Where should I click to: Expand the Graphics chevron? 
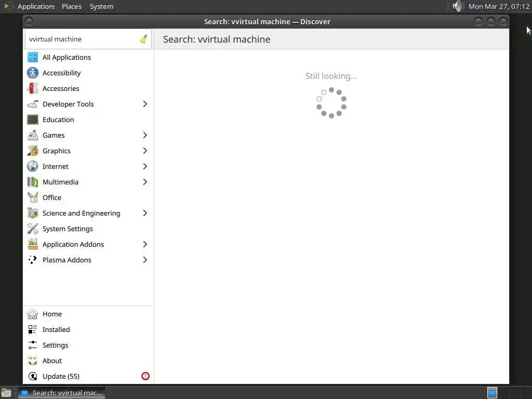click(145, 151)
